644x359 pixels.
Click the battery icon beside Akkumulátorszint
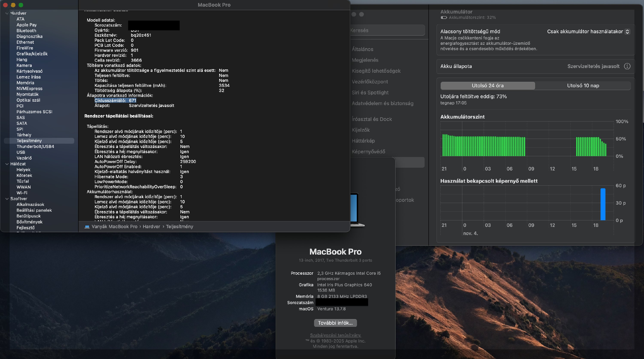(444, 18)
